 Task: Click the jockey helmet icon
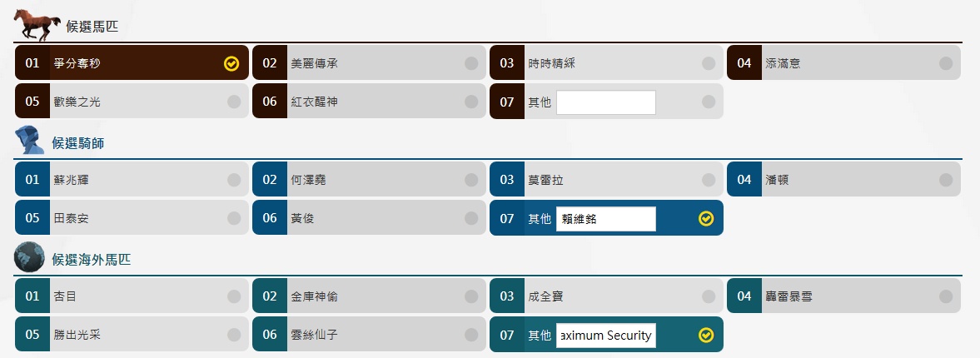tap(31, 141)
